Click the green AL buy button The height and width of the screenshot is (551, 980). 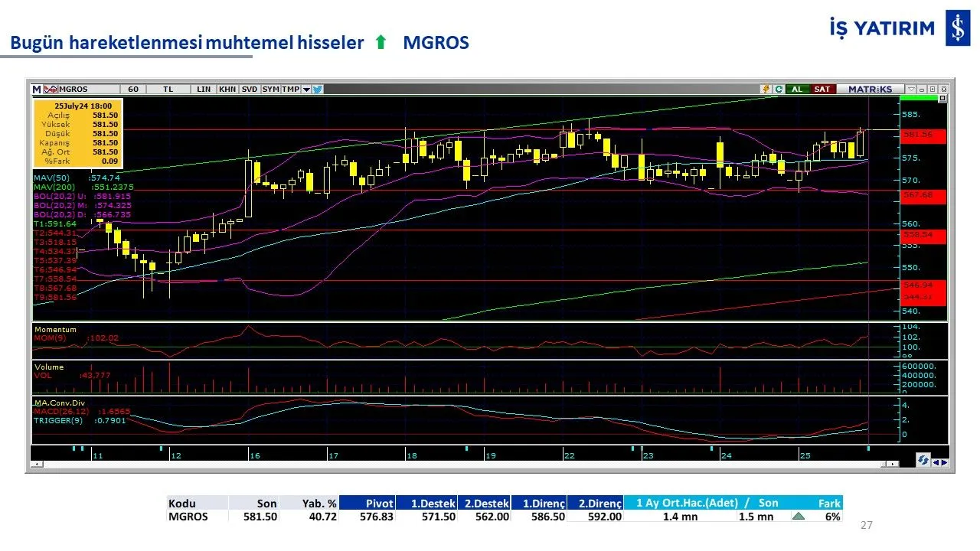pos(797,90)
